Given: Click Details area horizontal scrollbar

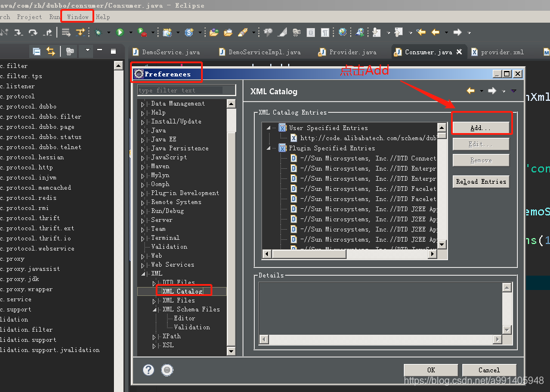Looking at the screenshot, I should tap(381, 339).
